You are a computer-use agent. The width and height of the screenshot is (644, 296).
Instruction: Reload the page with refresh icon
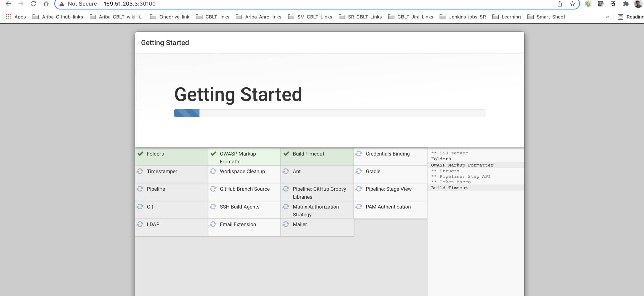(33, 4)
